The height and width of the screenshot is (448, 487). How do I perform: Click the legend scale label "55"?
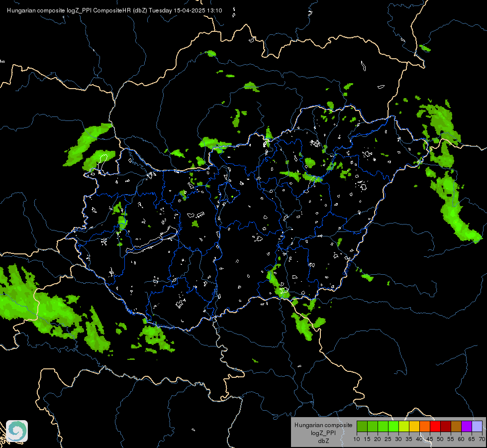[x=451, y=440]
